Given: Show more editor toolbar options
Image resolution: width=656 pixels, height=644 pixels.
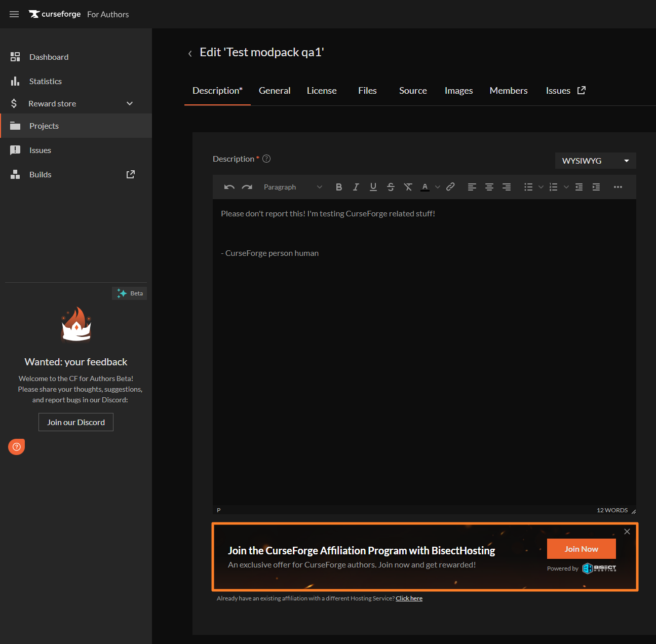Looking at the screenshot, I should pyautogui.click(x=618, y=187).
